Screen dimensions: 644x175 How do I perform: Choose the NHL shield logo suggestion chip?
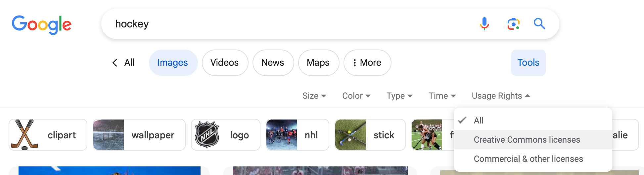pos(226,135)
